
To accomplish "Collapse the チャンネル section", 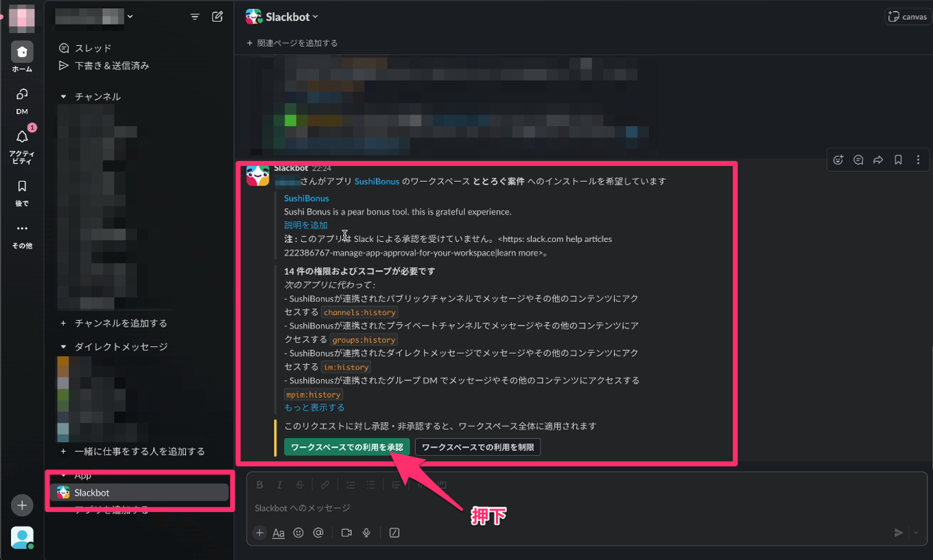I will click(x=63, y=97).
